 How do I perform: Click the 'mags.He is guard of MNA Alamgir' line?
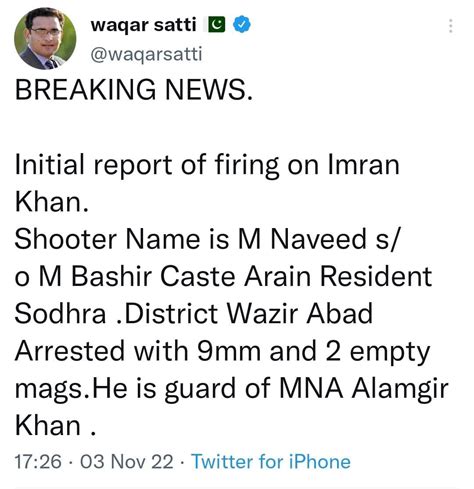(x=232, y=389)
